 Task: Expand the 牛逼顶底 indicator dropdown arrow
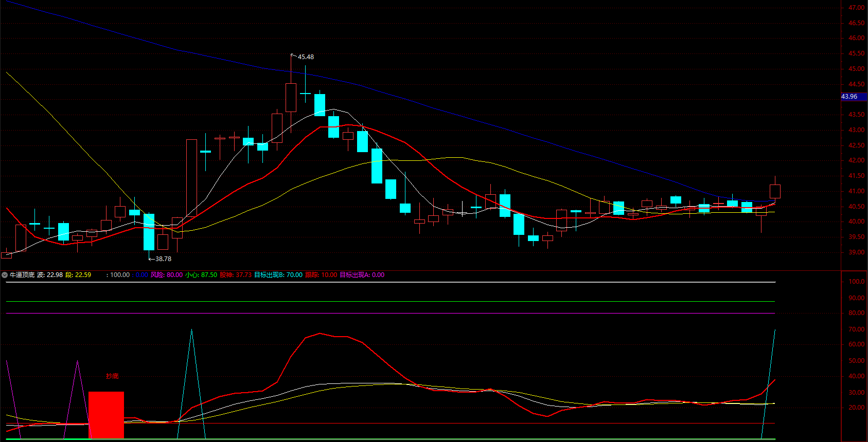5,275
